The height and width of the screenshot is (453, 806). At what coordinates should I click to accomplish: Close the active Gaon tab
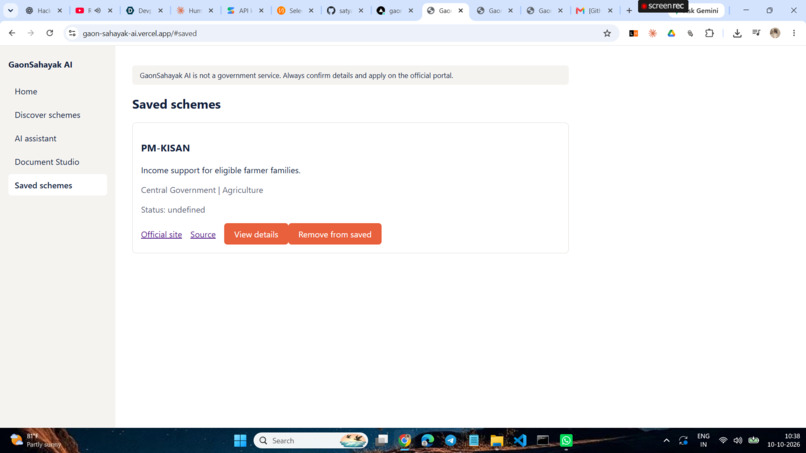(461, 10)
